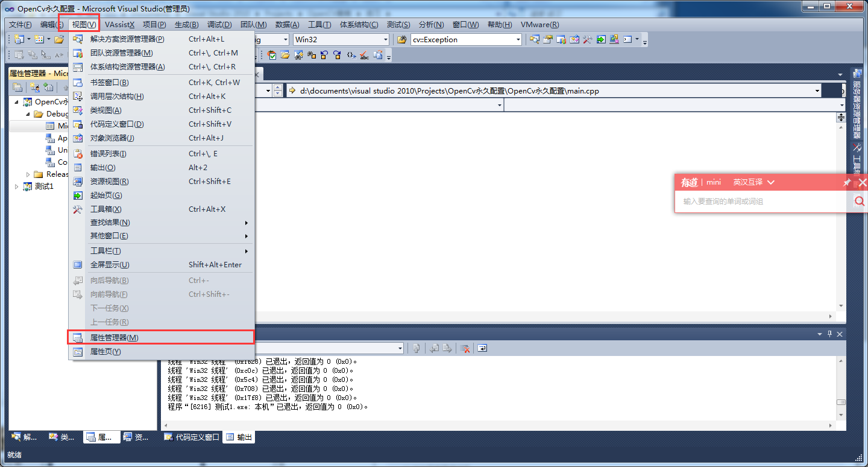Image resolution: width=868 pixels, height=467 pixels.
Task: Collapse the OpenCv project node in tree
Action: (x=17, y=101)
